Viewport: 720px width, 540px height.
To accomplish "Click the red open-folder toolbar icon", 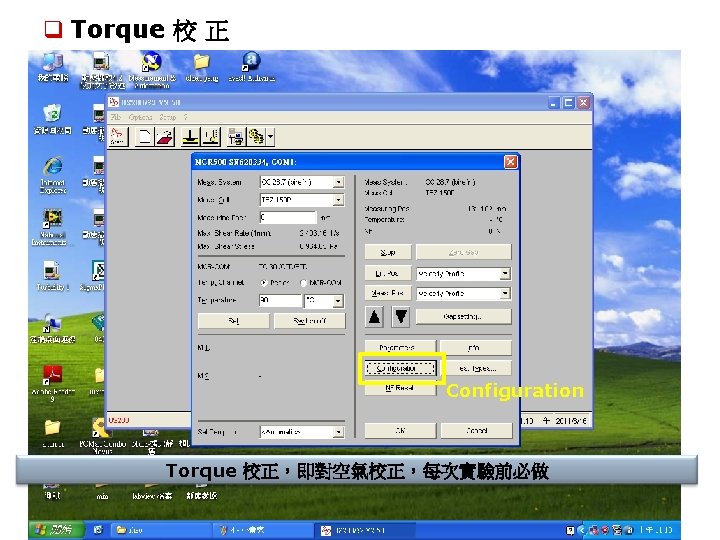I will 165,136.
